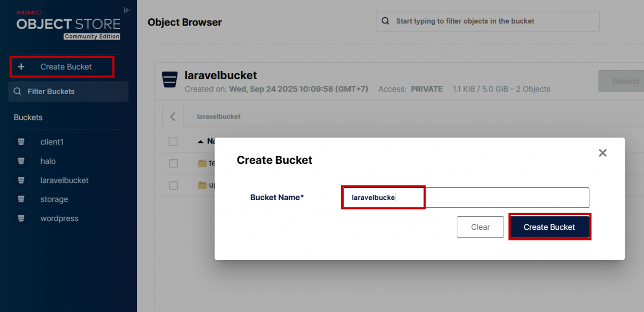Viewport: 644px width, 312px height.
Task: Click the halo bucket icon
Action: click(x=21, y=161)
